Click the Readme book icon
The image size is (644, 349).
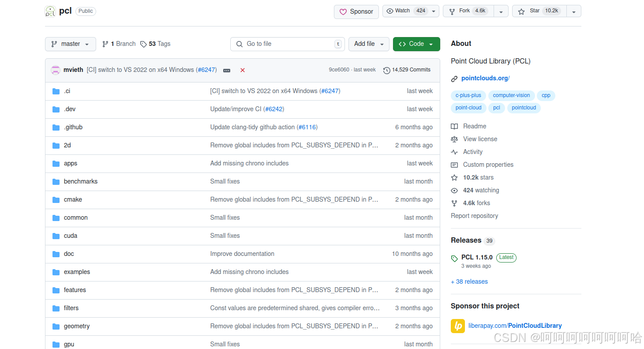[454, 126]
